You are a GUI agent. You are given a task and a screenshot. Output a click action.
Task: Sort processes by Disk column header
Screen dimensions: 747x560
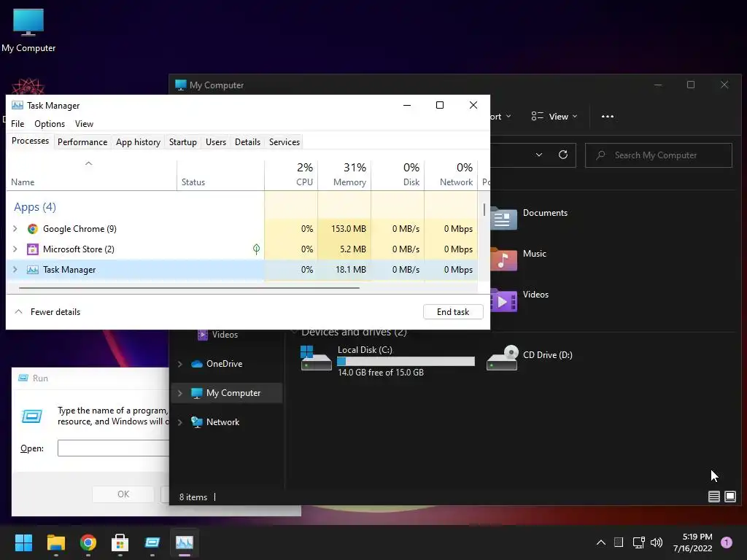point(398,175)
